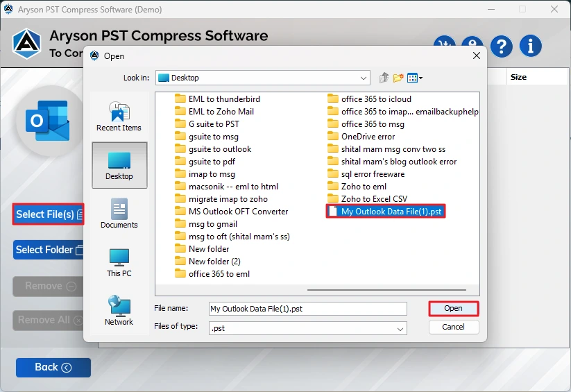
Task: Click the Remove All button
Action: click(49, 320)
